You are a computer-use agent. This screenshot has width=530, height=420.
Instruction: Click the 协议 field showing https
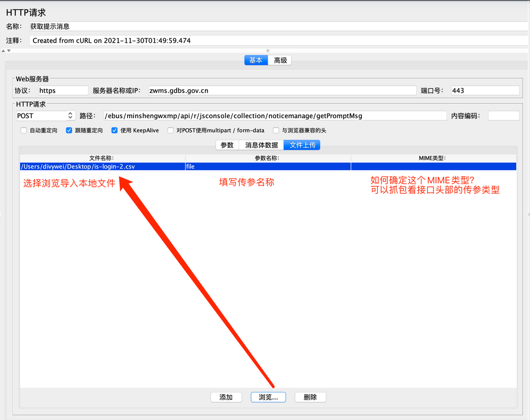pyautogui.click(x=63, y=90)
